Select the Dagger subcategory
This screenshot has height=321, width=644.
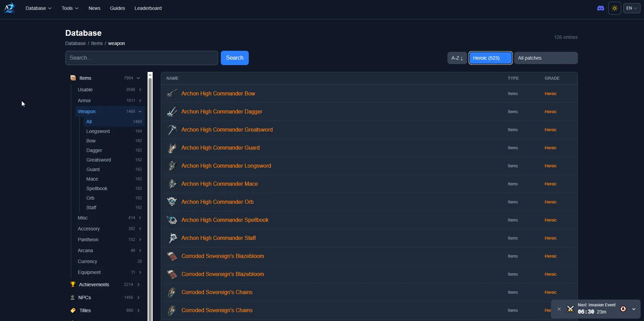tap(114, 150)
